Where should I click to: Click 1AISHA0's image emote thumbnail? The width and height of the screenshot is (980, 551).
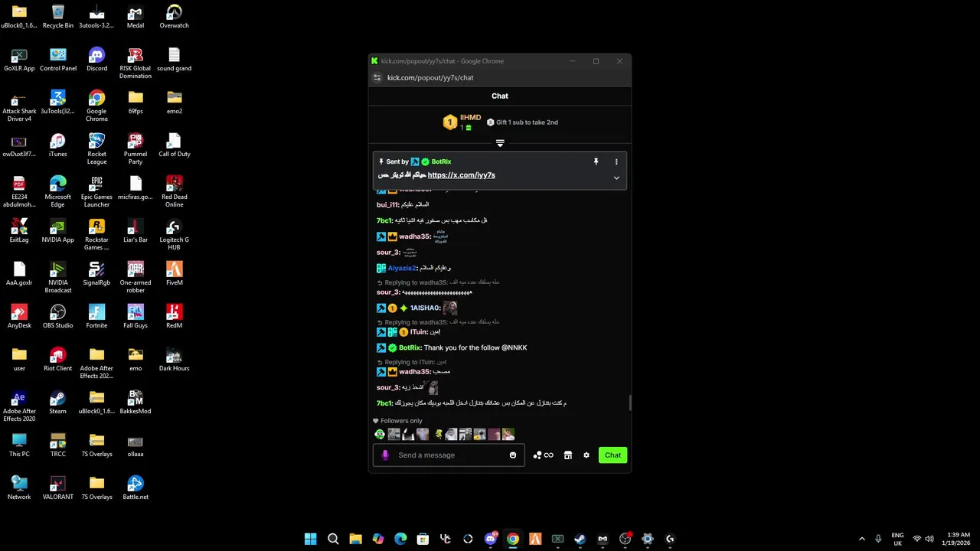450,308
